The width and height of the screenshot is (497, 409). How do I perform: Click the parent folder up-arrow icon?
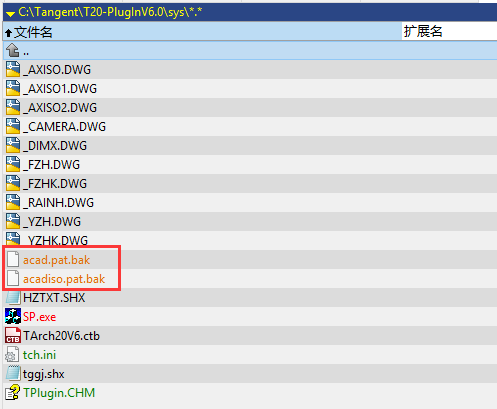(x=13, y=50)
